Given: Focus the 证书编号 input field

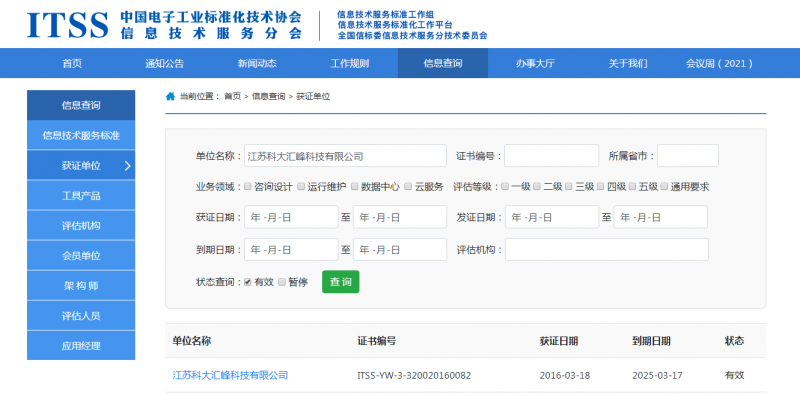Looking at the screenshot, I should [552, 156].
